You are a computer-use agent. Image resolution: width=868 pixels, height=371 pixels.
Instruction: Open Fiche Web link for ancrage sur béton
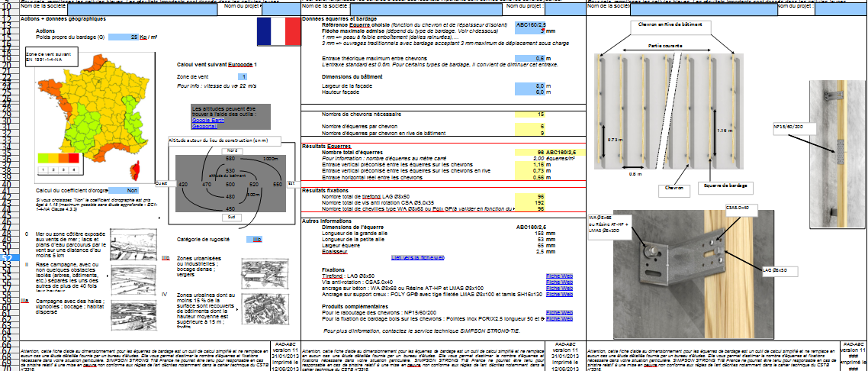pyautogui.click(x=559, y=288)
